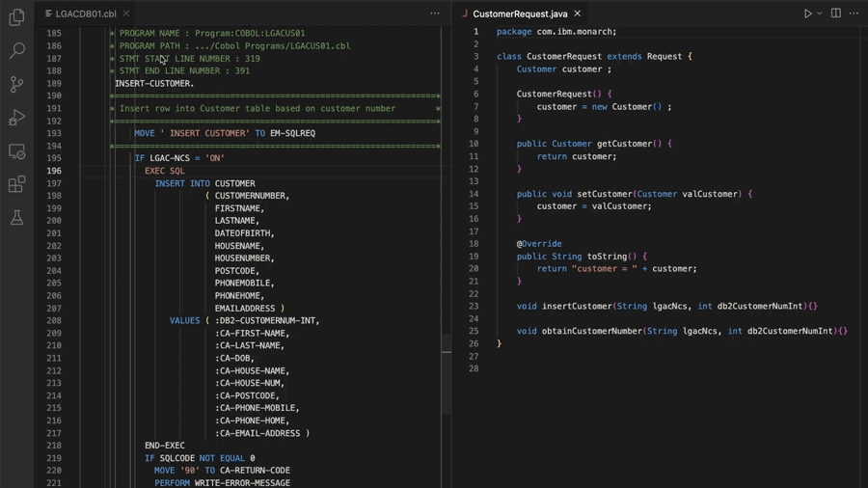Switch to the LGACDB01.cbl tab
This screenshot has height=488, width=868.
coord(86,14)
